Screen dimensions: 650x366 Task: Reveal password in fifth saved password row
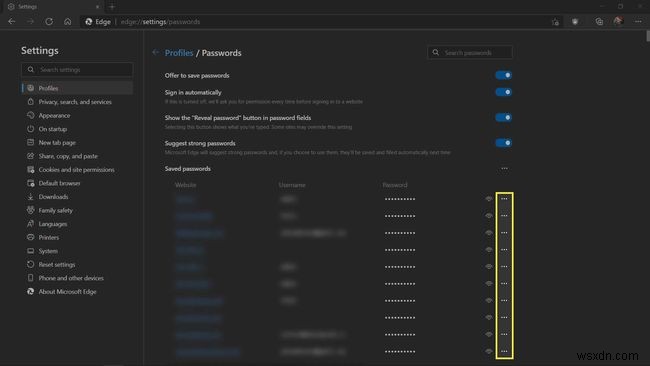489,267
